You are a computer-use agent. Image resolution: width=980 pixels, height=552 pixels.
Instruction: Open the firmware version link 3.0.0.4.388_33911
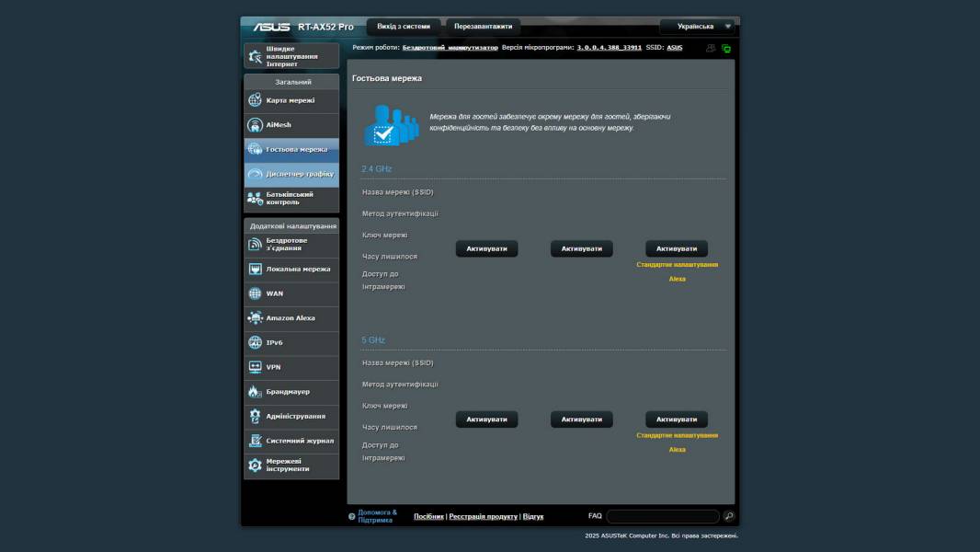click(x=609, y=48)
